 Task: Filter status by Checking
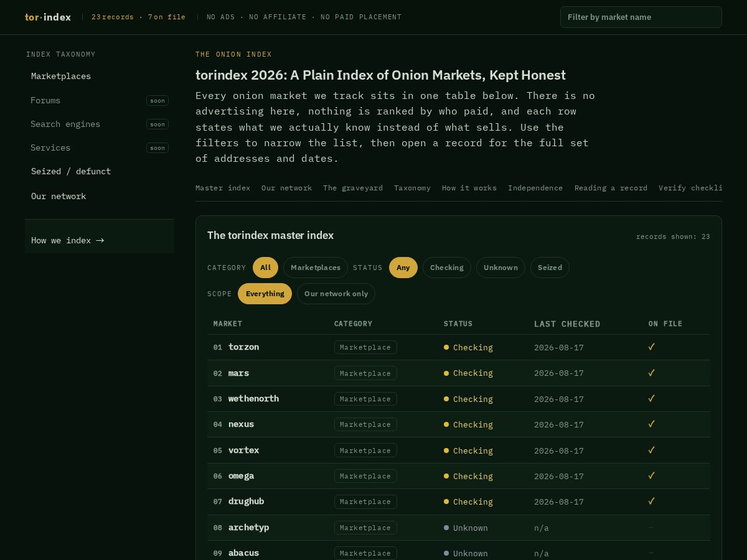pyautogui.click(x=447, y=268)
